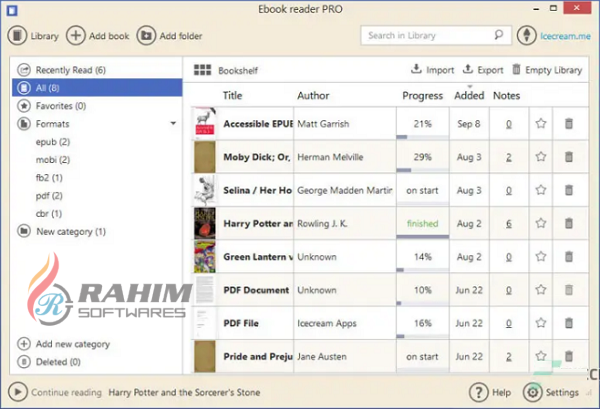Delete Harry Potter with trash icon
This screenshot has width=600, height=409.
(569, 223)
